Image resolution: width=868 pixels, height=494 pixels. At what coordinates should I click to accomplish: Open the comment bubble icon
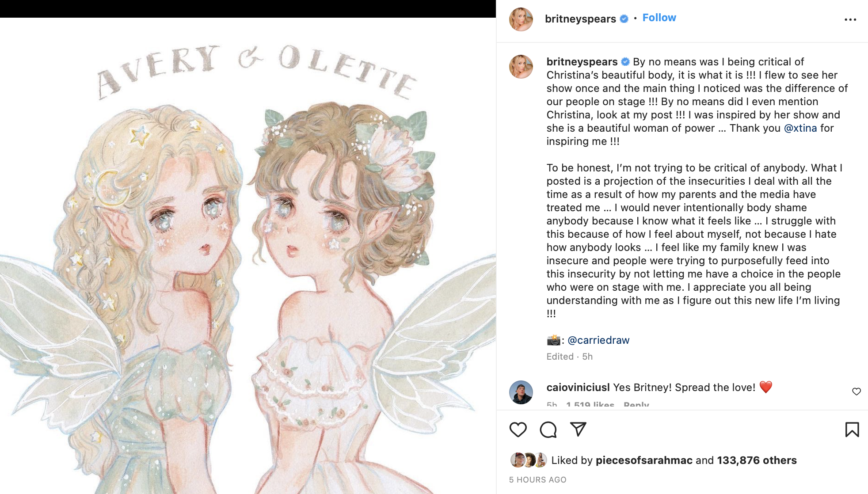(x=548, y=429)
